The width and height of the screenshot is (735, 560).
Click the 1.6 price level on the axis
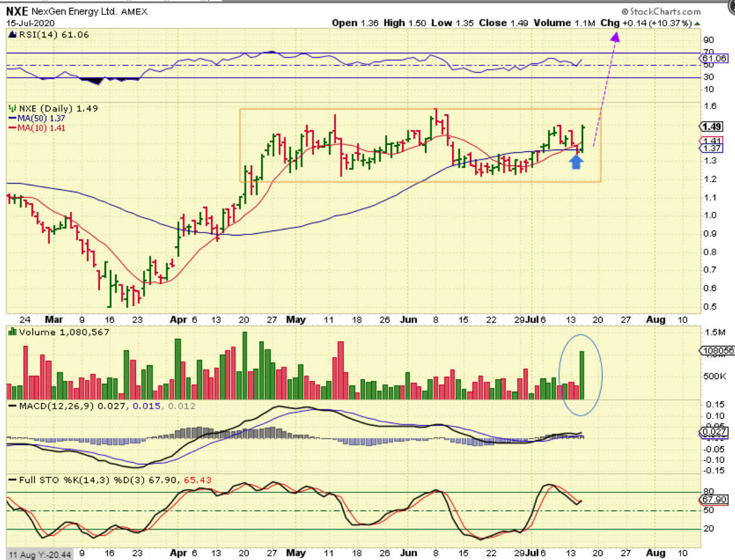[x=710, y=106]
